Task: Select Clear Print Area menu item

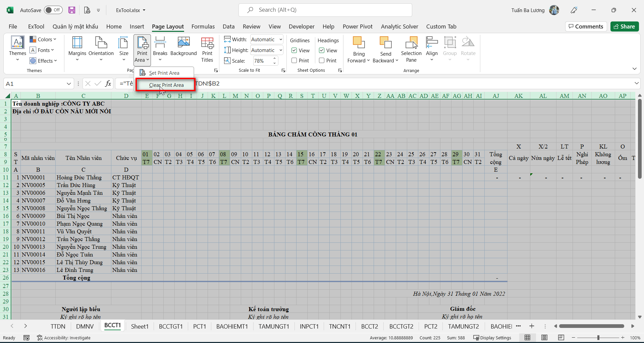Action: pos(166,85)
